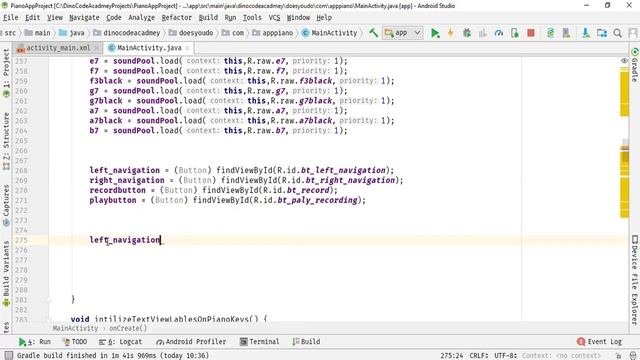This screenshot has width=640, height=360.
Task: Open Project Structure icon in toolbar
Action: 602,33
